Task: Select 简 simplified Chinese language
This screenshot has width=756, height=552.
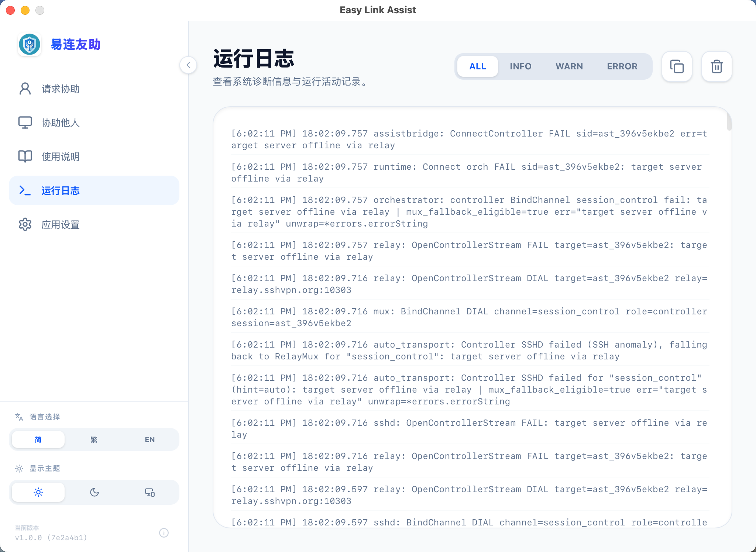Action: pyautogui.click(x=38, y=439)
